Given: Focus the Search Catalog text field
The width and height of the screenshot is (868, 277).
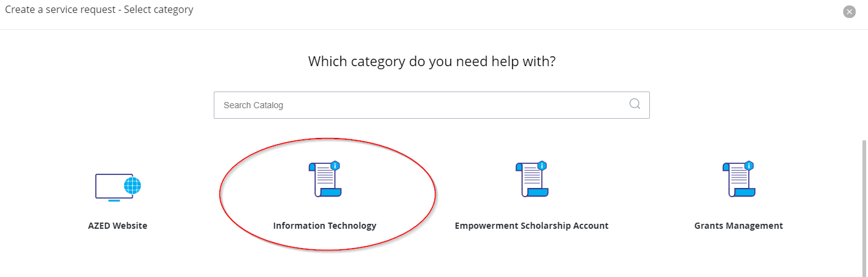Looking at the screenshot, I should point(431,105).
